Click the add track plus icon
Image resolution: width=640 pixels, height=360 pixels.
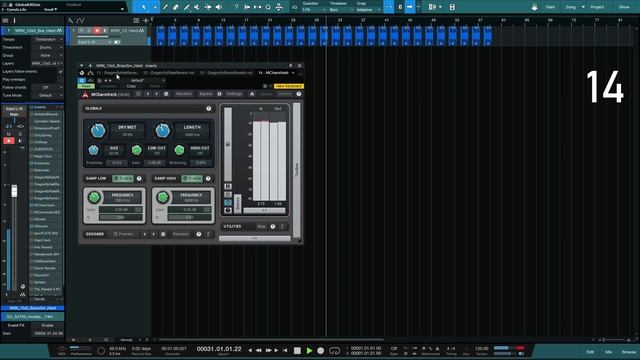click(145, 20)
